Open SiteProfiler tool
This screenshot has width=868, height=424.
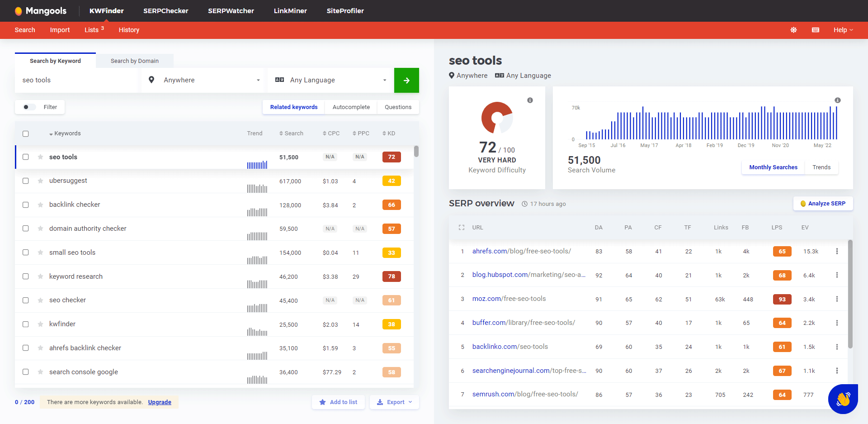coord(345,11)
